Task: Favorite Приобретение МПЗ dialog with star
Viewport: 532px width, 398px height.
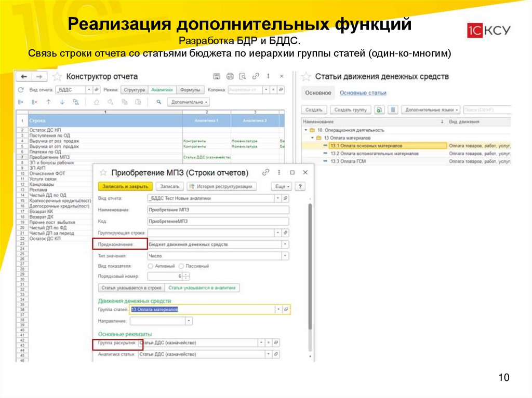Action: [x=103, y=173]
